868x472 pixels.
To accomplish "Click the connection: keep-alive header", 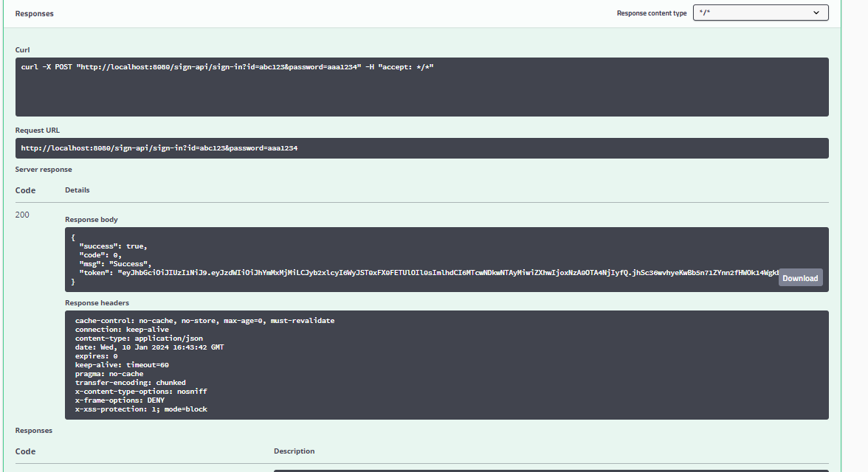I will tap(123, 330).
